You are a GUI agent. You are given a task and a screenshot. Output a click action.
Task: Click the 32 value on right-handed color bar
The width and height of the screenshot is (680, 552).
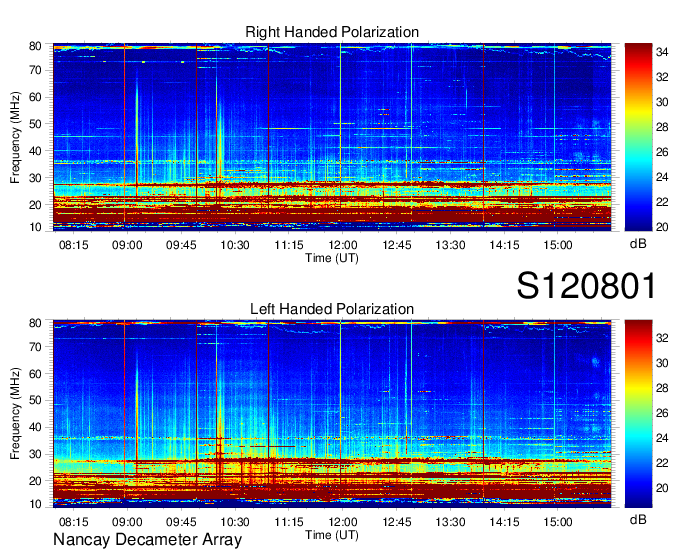click(x=662, y=77)
